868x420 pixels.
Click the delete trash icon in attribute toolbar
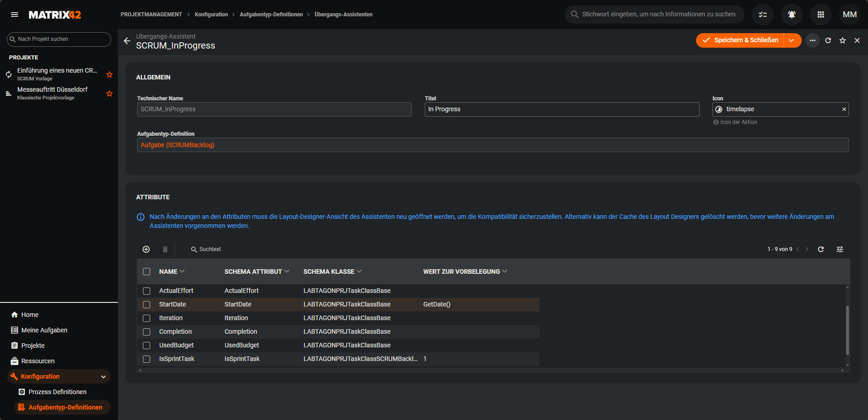[x=165, y=249]
